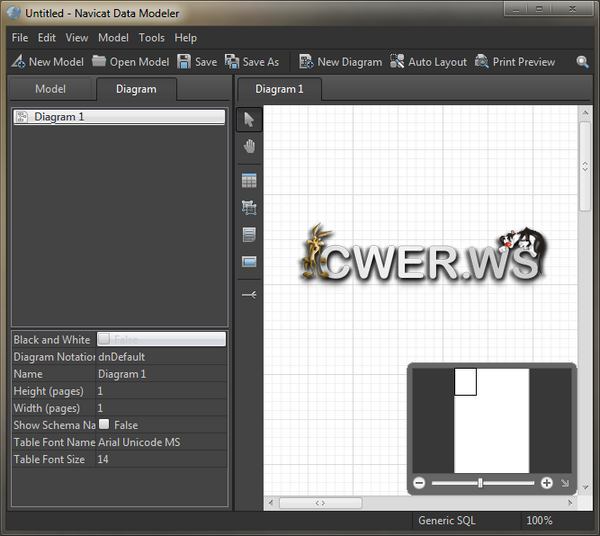Select Diagram 1 in the list
The image size is (600, 536).
(119, 117)
